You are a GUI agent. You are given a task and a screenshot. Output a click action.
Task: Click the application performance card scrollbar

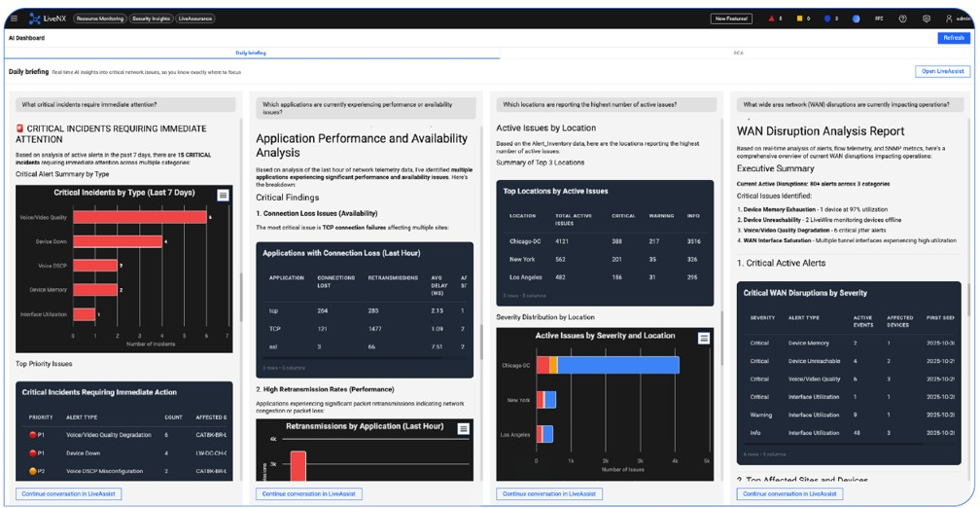(x=481, y=342)
